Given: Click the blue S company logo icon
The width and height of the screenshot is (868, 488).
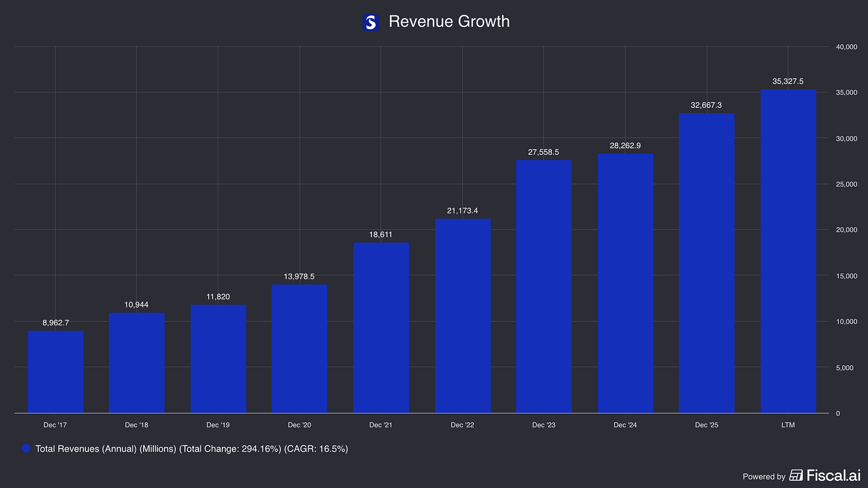Looking at the screenshot, I should tap(370, 23).
